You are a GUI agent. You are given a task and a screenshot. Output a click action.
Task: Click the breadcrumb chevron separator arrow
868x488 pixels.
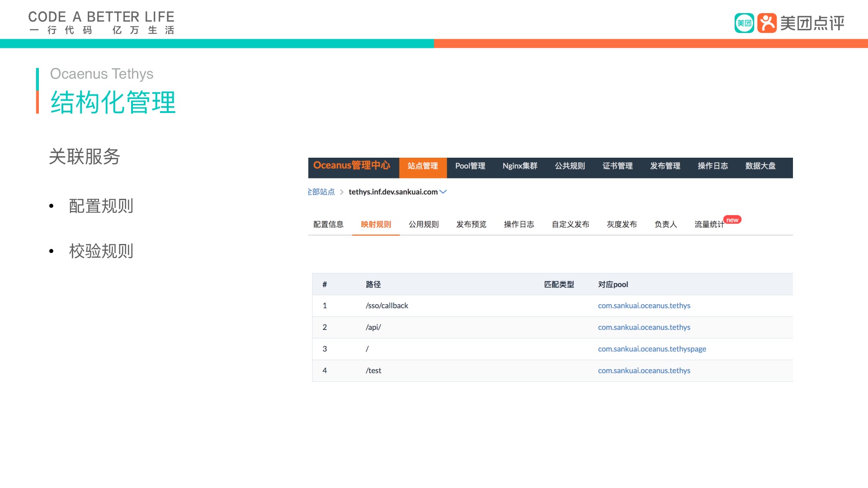click(342, 192)
